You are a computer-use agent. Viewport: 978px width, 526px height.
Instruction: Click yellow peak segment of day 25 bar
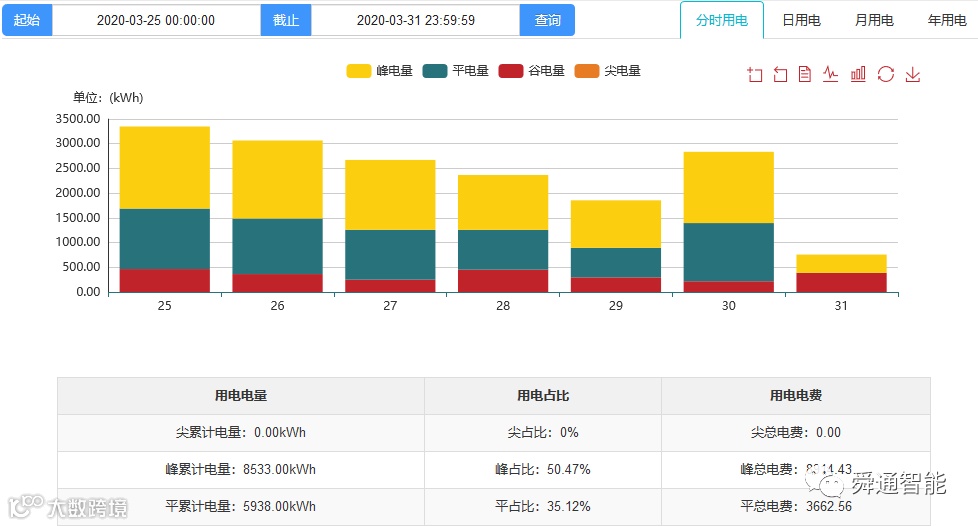point(165,168)
